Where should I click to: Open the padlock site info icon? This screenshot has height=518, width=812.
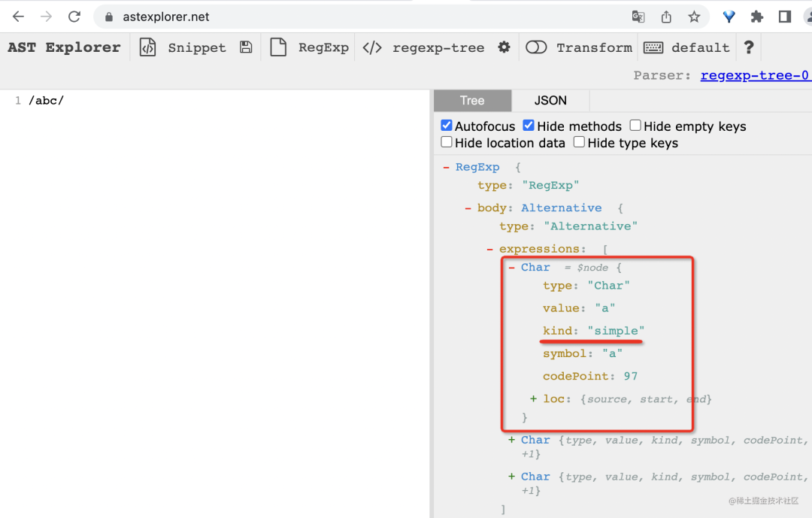point(109,17)
